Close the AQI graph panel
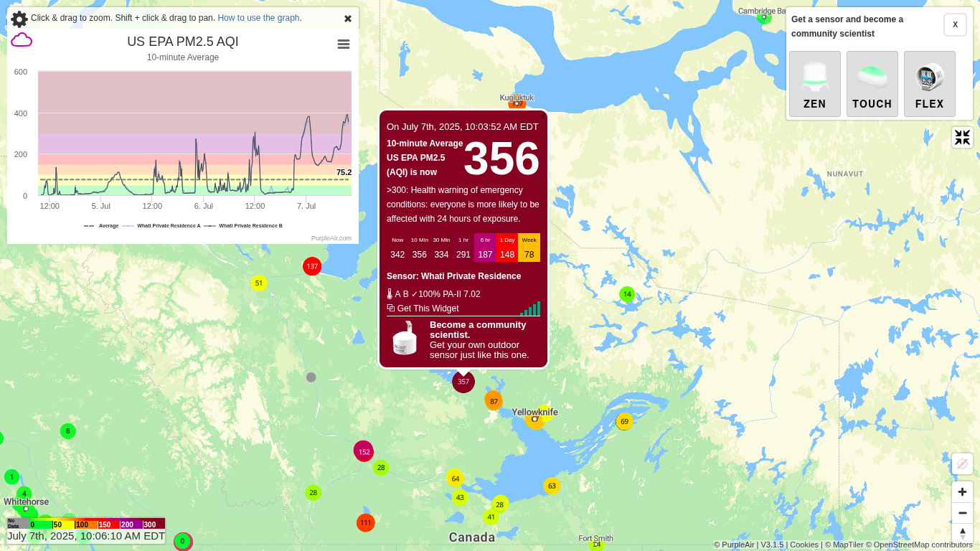 [348, 19]
